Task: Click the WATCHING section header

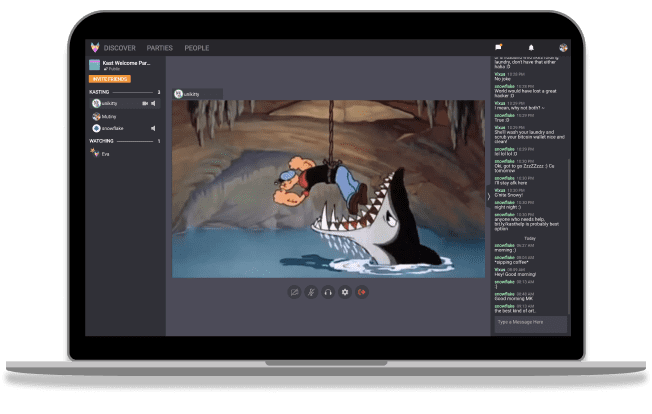Action: coord(101,141)
